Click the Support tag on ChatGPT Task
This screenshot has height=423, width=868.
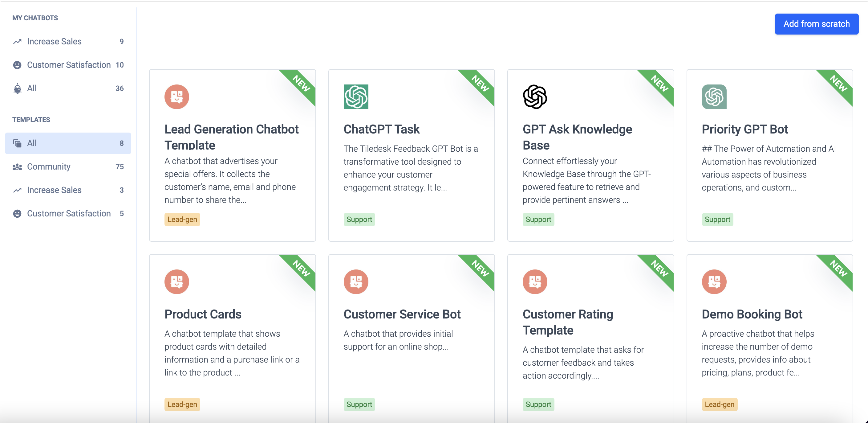tap(359, 220)
